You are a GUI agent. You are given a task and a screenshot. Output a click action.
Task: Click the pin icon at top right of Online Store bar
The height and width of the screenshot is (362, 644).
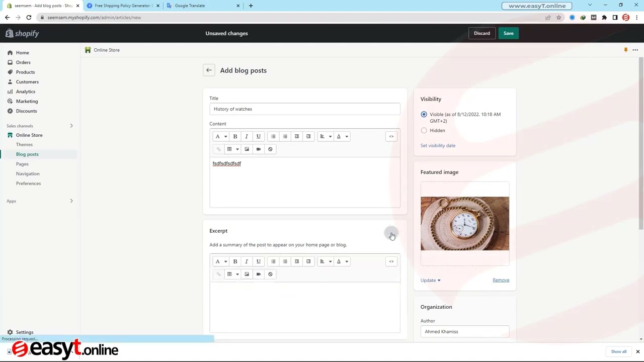point(626,50)
